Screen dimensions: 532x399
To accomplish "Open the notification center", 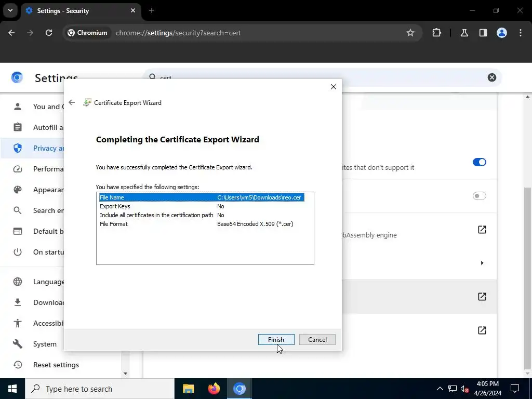I will pyautogui.click(x=515, y=389).
